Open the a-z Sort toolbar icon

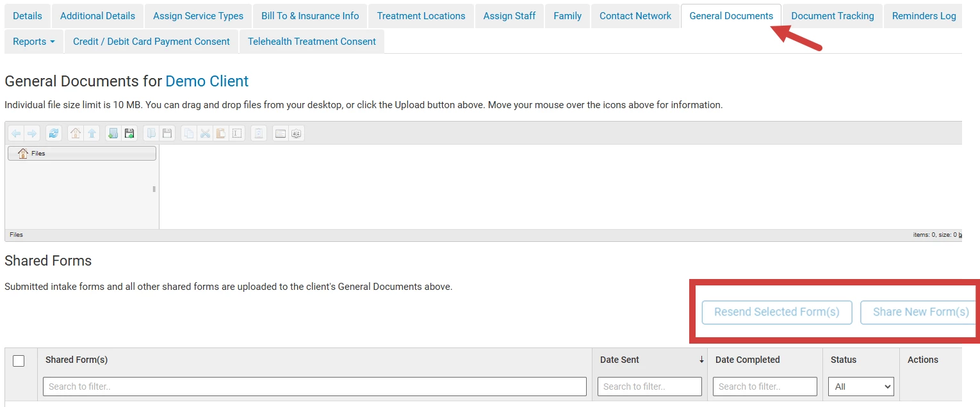296,133
